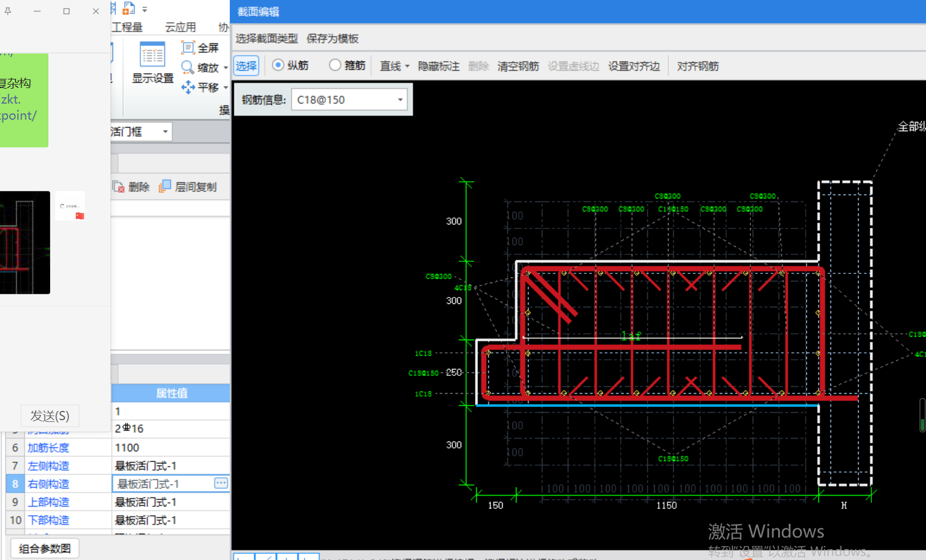Image resolution: width=926 pixels, height=560 pixels.
Task: Open the rebar info C18@150 dropdown
Action: (x=400, y=100)
